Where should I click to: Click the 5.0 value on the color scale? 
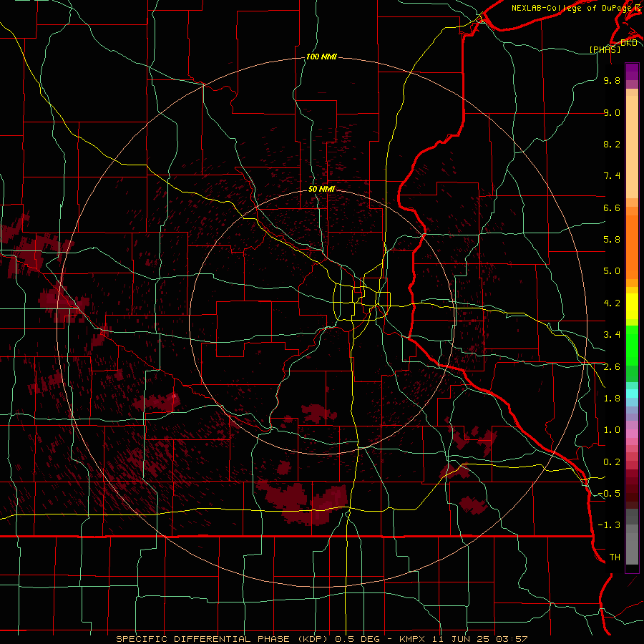pos(612,271)
